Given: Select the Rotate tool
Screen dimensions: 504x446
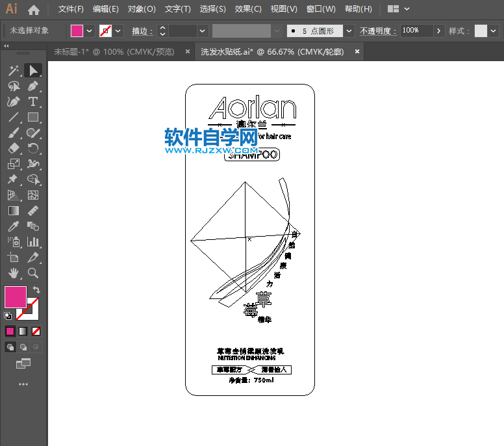Looking at the screenshot, I should (x=33, y=148).
